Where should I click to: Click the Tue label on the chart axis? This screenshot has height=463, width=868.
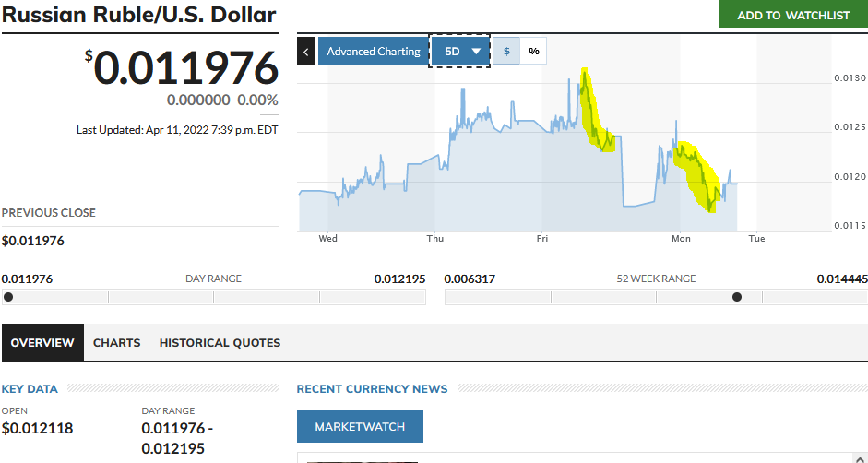pyautogui.click(x=756, y=238)
